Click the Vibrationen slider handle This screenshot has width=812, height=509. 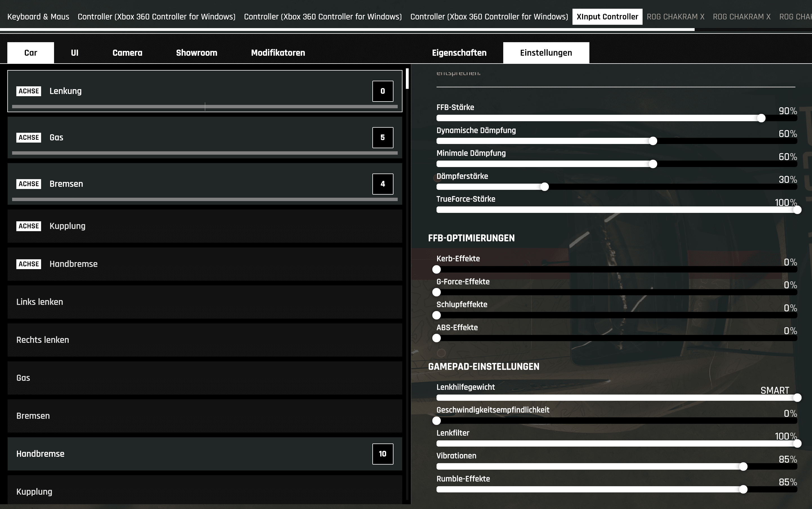[x=743, y=467]
